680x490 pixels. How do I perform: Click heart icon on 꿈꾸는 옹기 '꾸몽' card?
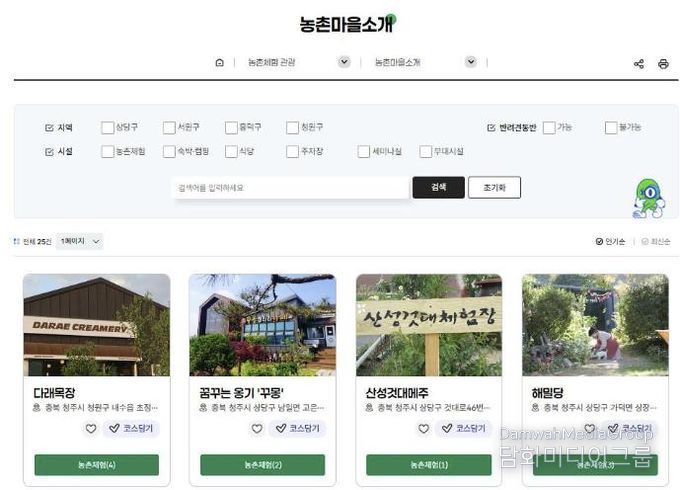click(x=257, y=428)
